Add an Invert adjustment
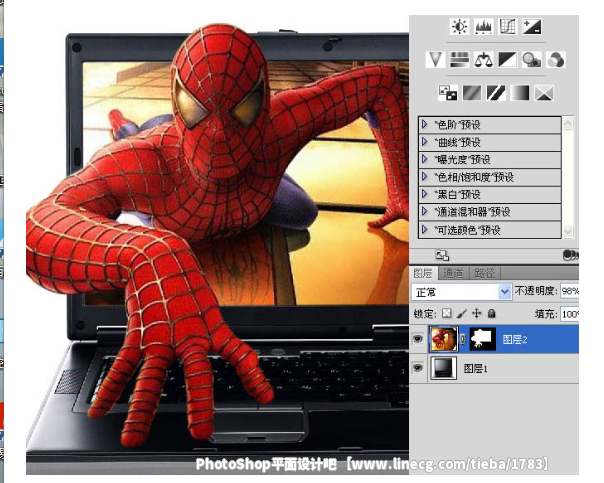This screenshot has width=604, height=483. pos(448,93)
